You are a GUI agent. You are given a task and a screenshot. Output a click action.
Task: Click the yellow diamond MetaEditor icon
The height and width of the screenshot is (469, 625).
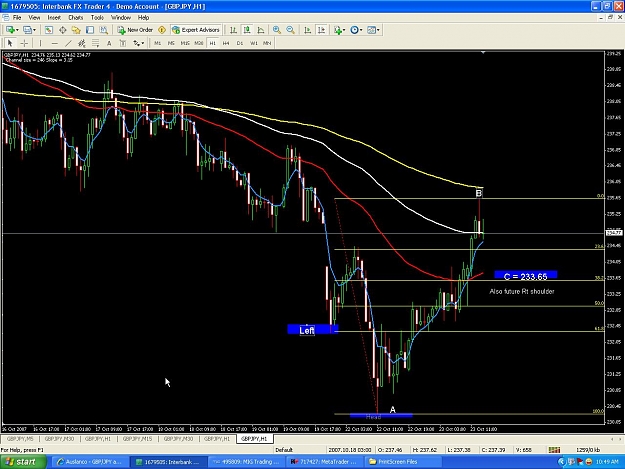(x=162, y=30)
